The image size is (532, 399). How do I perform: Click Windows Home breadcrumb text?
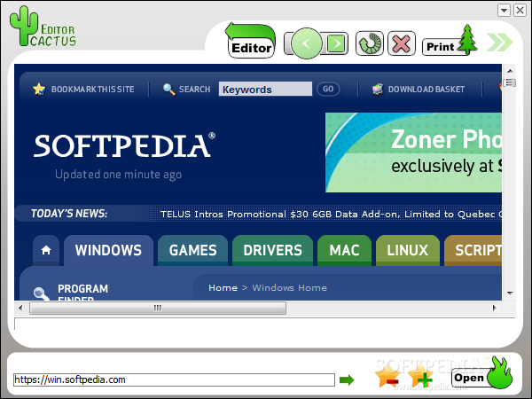click(x=289, y=287)
